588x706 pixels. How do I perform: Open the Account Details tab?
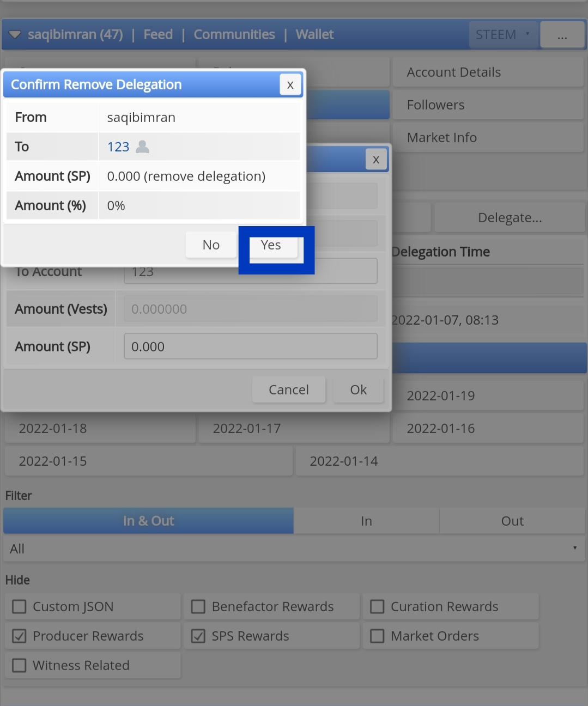(488, 72)
